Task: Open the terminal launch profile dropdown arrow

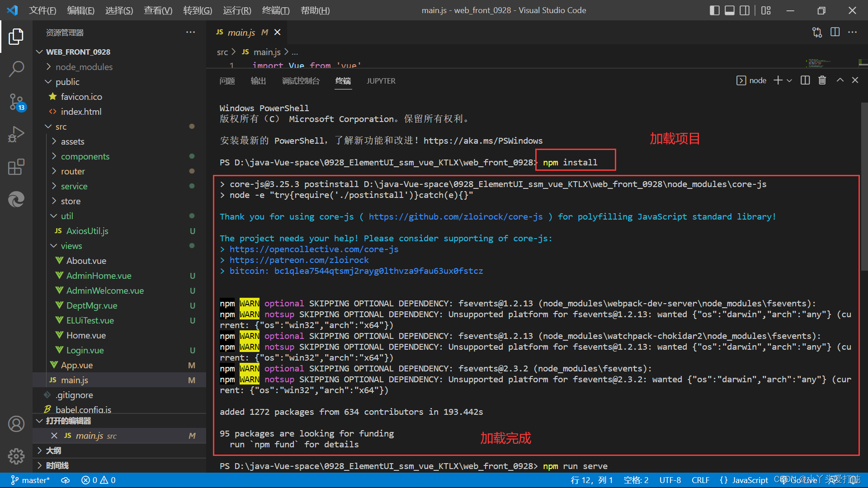Action: 789,80
